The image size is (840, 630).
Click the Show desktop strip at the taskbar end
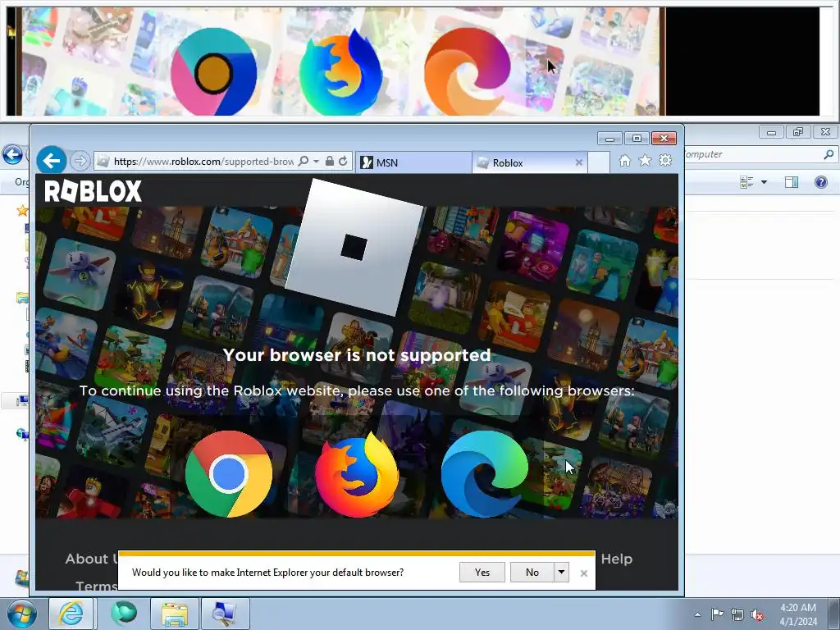point(834,614)
